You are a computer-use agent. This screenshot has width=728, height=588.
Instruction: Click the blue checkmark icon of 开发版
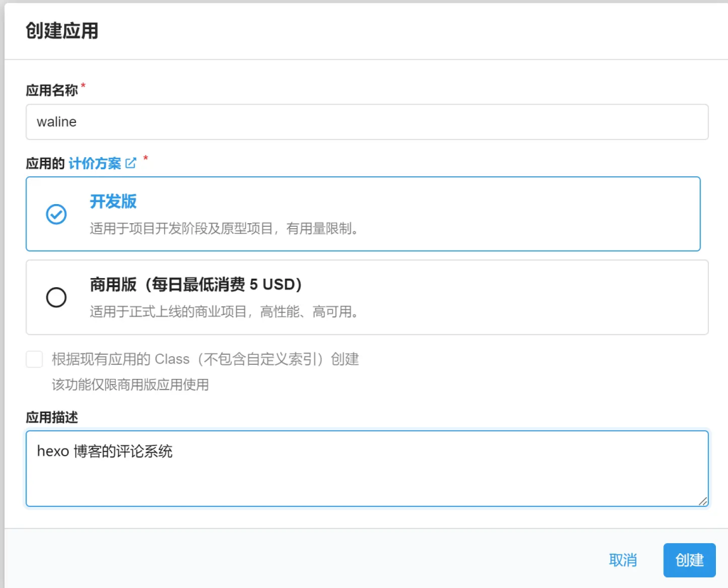pyautogui.click(x=57, y=214)
